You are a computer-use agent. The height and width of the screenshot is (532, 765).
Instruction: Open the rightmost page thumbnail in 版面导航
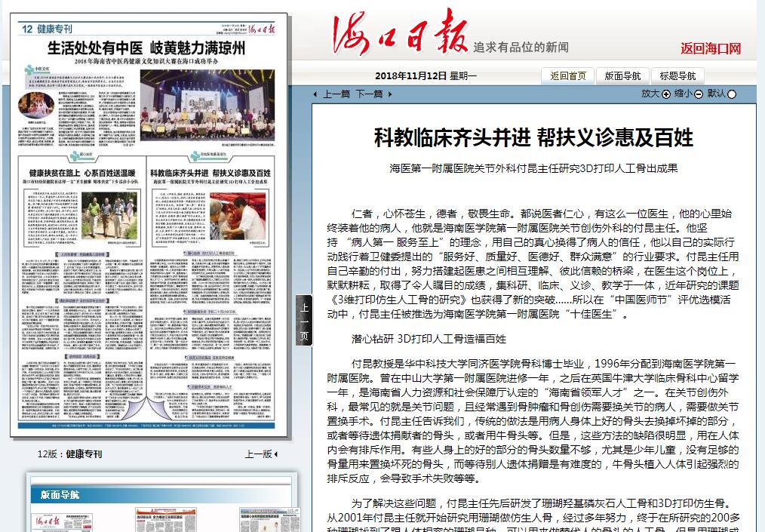[270, 520]
